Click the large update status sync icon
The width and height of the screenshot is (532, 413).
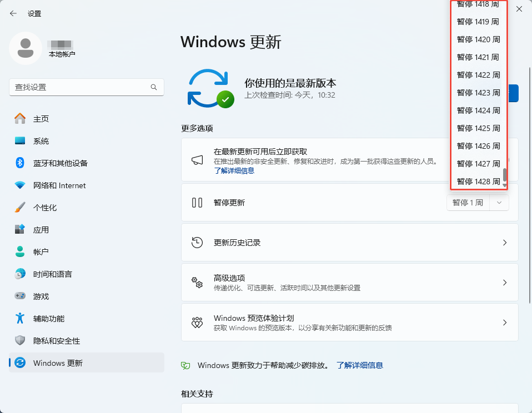210,88
